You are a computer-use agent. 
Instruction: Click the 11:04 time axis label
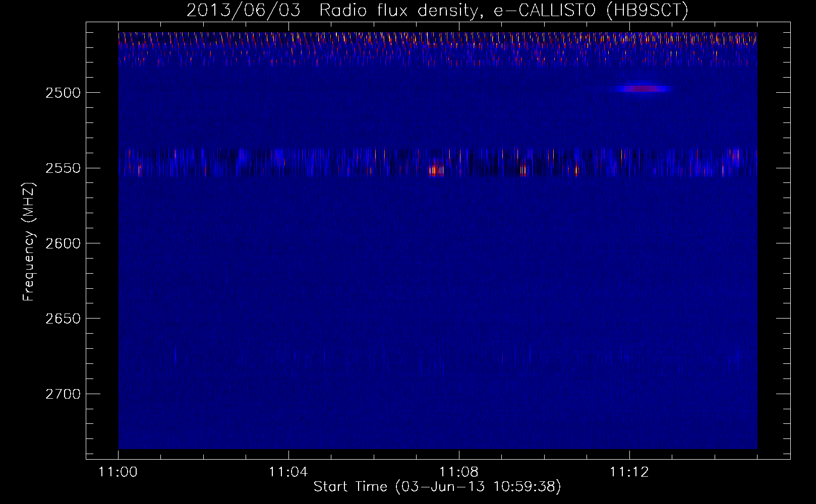(x=288, y=472)
